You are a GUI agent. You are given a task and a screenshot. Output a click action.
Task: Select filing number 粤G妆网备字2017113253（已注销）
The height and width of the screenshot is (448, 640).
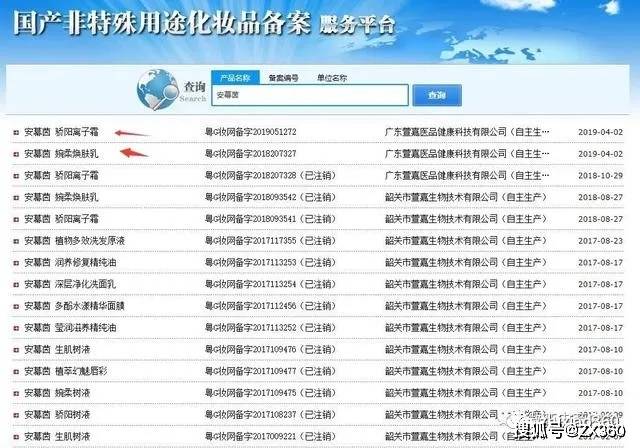pyautogui.click(x=271, y=263)
